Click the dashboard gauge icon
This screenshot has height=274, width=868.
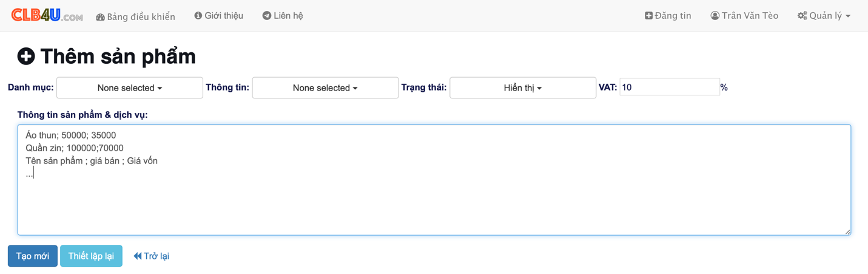pyautogui.click(x=100, y=17)
